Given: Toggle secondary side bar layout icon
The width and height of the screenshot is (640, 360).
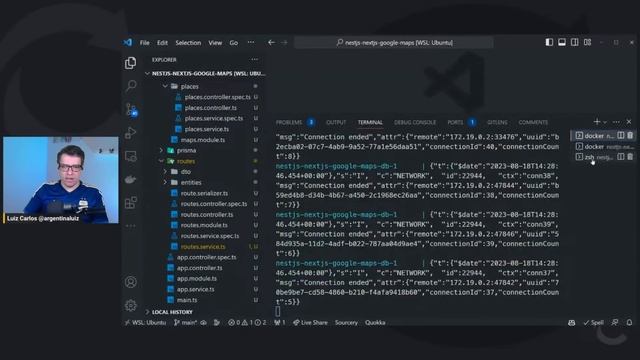Looking at the screenshot, I should pyautogui.click(x=574, y=42).
